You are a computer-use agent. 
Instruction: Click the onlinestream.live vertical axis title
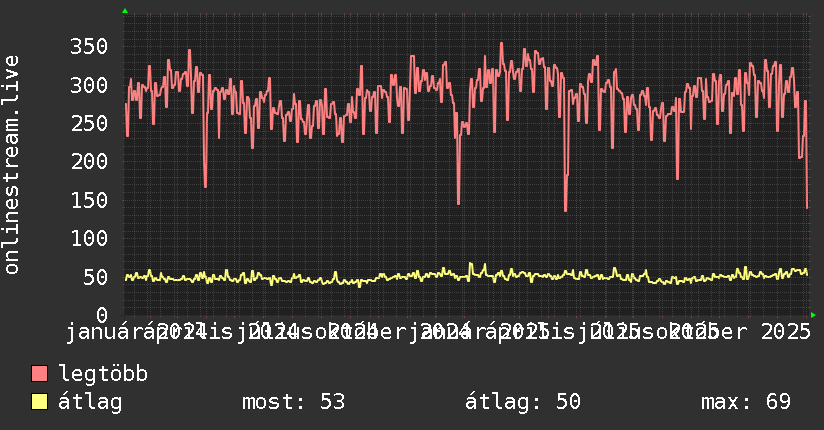11,165
